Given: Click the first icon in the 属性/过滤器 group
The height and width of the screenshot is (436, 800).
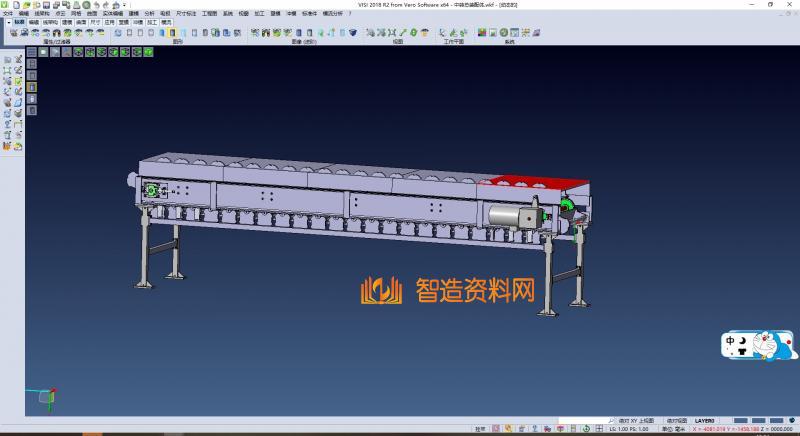Looking at the screenshot, I should click(x=14, y=33).
